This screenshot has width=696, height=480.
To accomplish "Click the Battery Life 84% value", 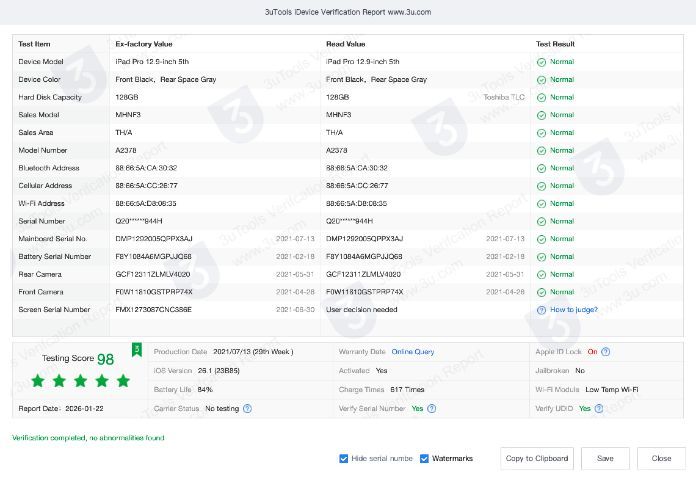I will 205,389.
